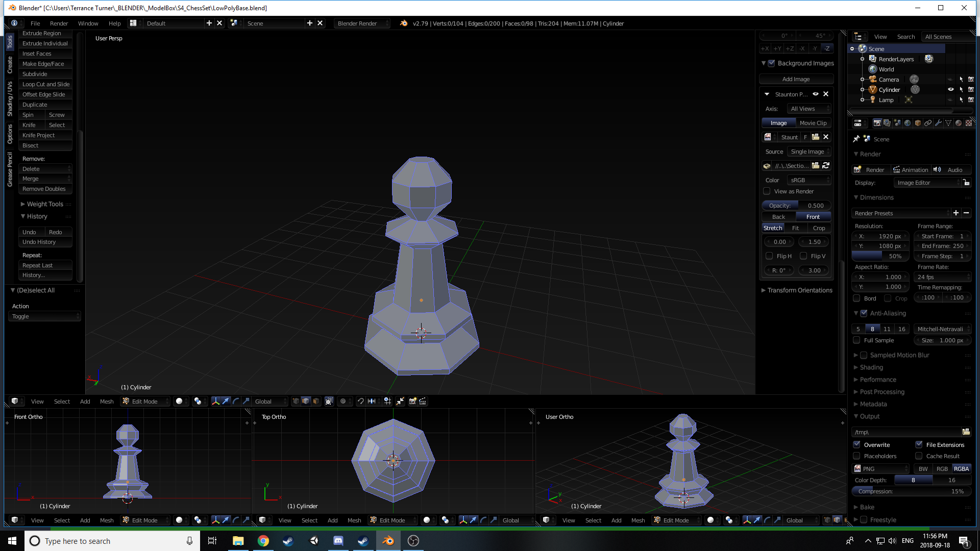The image size is (980, 551).
Task: Enable View as Render checkbox
Action: pos(767,191)
